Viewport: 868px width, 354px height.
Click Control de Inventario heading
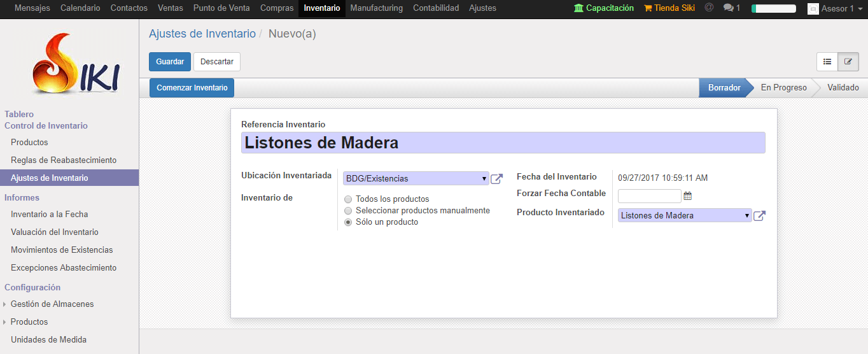[x=46, y=125]
